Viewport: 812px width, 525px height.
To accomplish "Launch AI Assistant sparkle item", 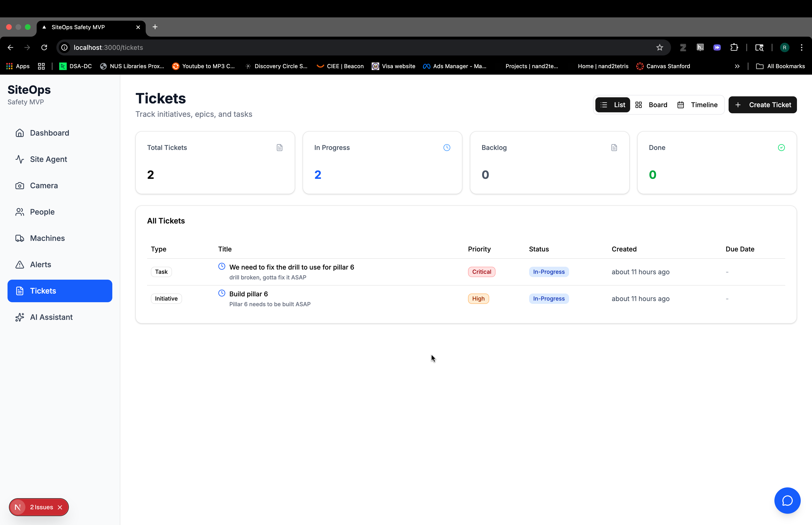I will click(20, 317).
